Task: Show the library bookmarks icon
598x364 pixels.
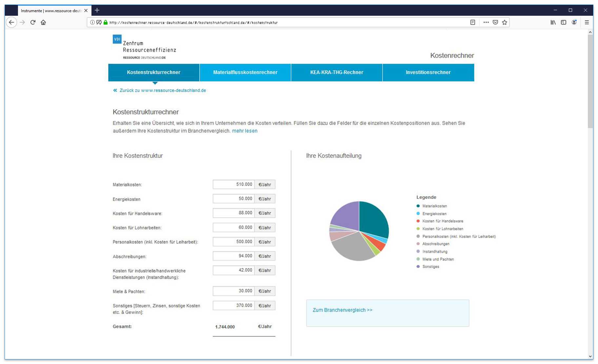Action: (x=553, y=22)
